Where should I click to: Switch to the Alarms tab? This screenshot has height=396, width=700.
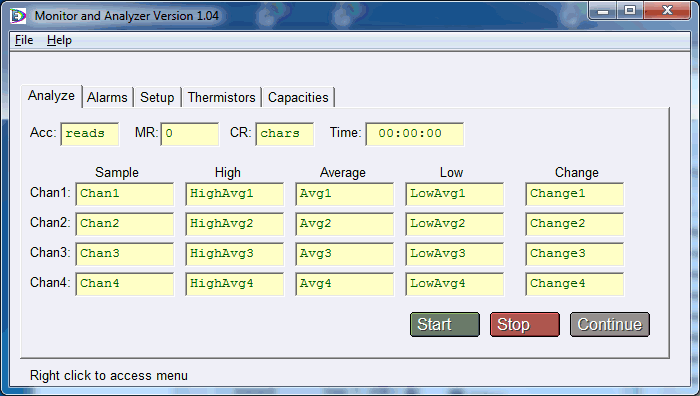(x=107, y=97)
